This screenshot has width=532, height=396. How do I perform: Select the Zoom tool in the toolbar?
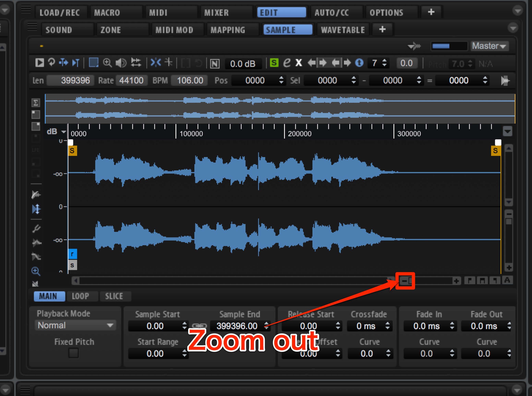point(107,63)
